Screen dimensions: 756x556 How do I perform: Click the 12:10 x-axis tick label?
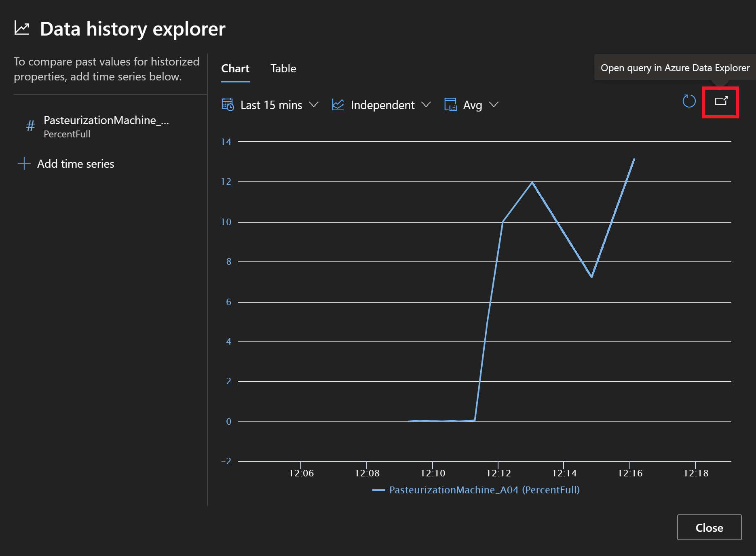click(x=433, y=473)
